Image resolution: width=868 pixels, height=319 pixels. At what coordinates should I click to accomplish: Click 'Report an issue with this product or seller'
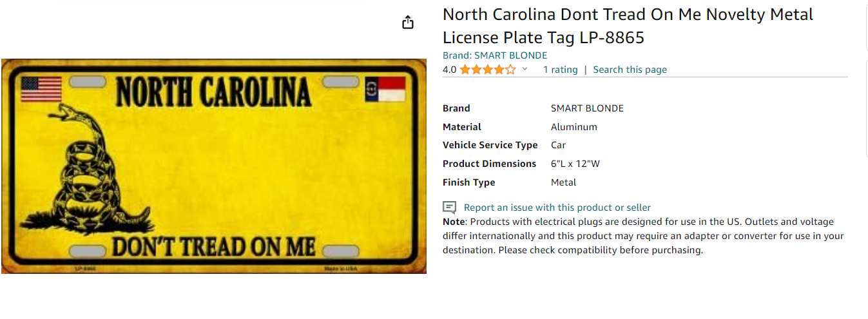click(557, 208)
